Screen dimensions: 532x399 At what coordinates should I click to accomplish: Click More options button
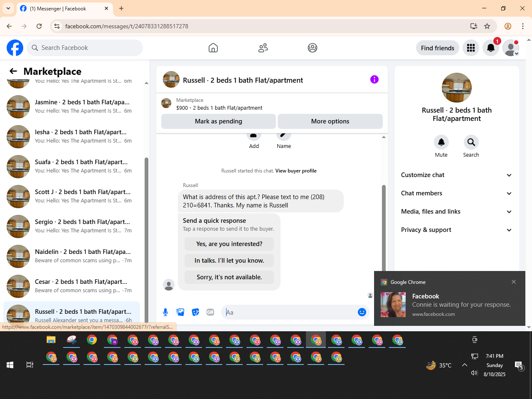[x=330, y=121]
